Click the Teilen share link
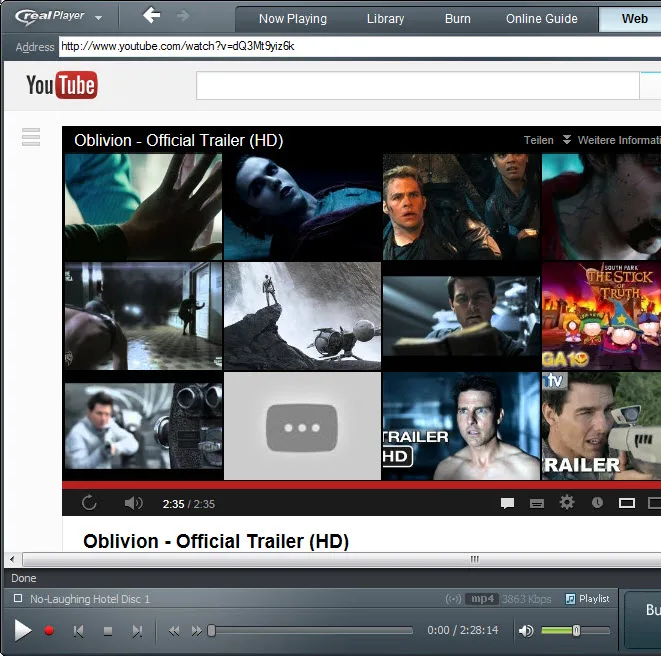The height and width of the screenshot is (656, 661). pos(538,140)
